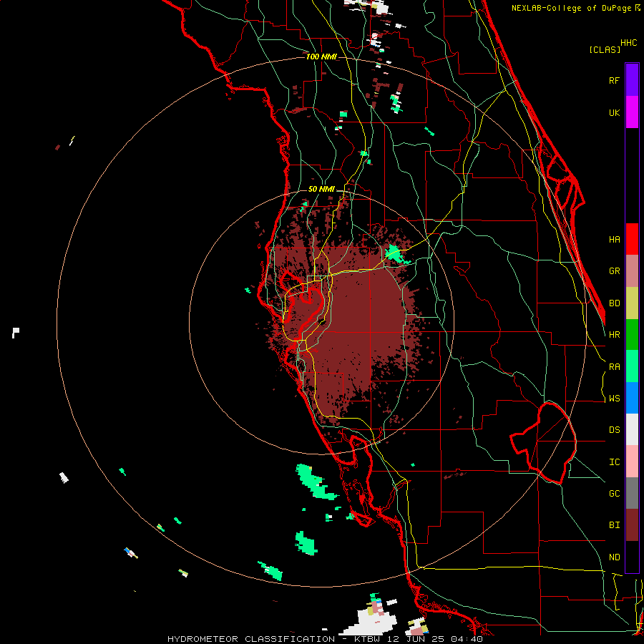Click the 'HYDROMETEOR CLASSIFICATION' caption text

[251, 639]
